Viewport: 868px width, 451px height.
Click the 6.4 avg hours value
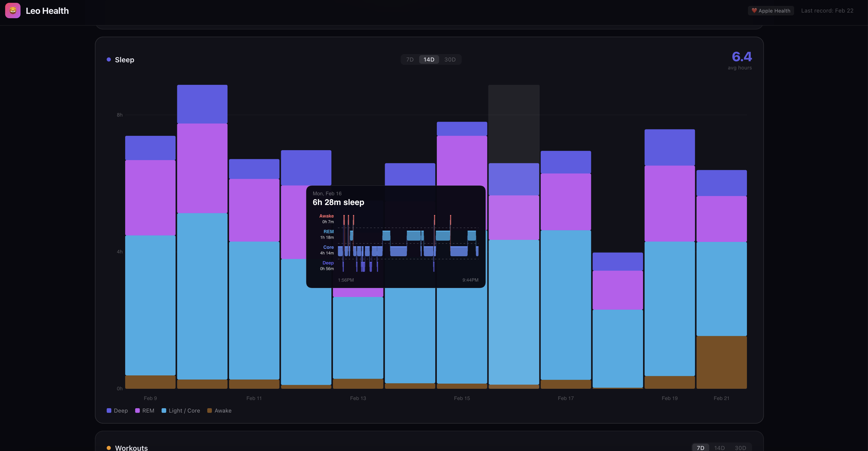[x=742, y=57]
